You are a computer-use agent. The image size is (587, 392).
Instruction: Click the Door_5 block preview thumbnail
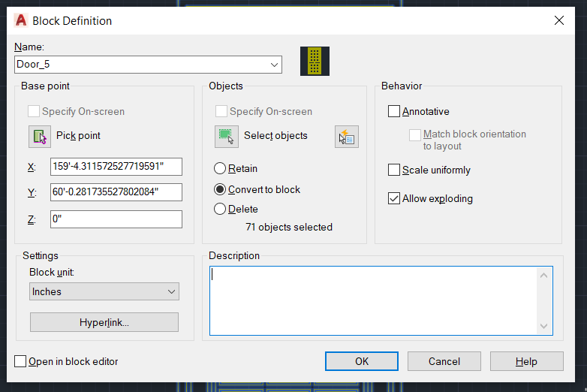point(315,61)
